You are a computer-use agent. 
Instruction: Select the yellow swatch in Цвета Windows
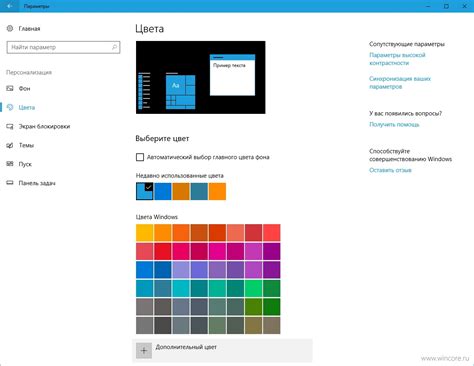[x=145, y=233]
